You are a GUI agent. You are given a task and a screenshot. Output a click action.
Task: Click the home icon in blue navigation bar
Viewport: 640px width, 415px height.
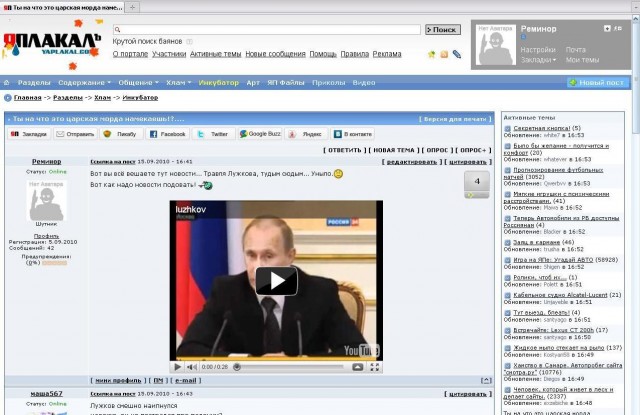coord(7,82)
